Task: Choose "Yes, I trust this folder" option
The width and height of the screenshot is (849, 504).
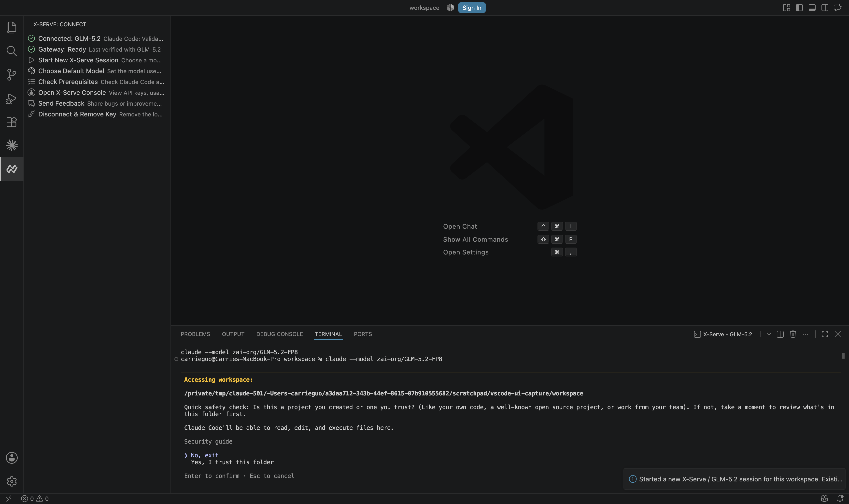Action: point(232,462)
